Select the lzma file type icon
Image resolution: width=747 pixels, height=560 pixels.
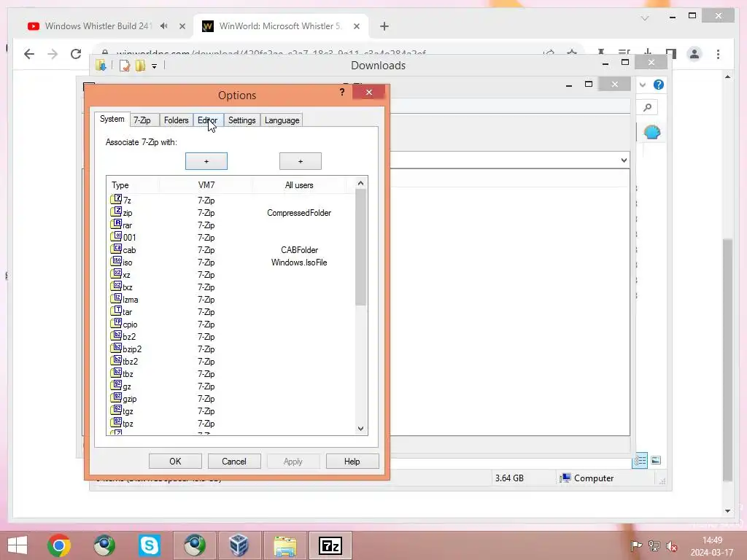click(116, 298)
